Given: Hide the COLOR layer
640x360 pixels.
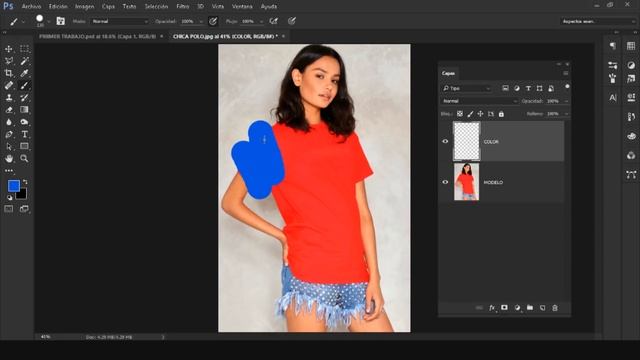Looking at the screenshot, I should [445, 141].
